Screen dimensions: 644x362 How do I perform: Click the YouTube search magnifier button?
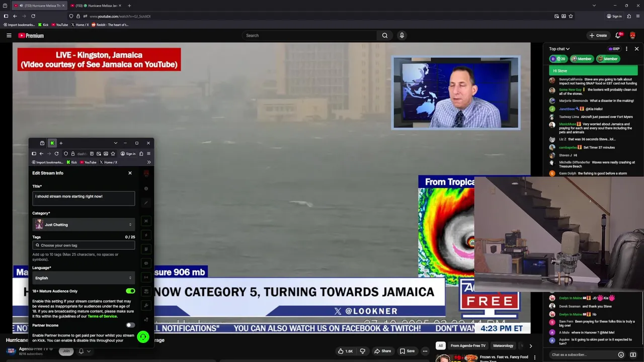click(385, 36)
